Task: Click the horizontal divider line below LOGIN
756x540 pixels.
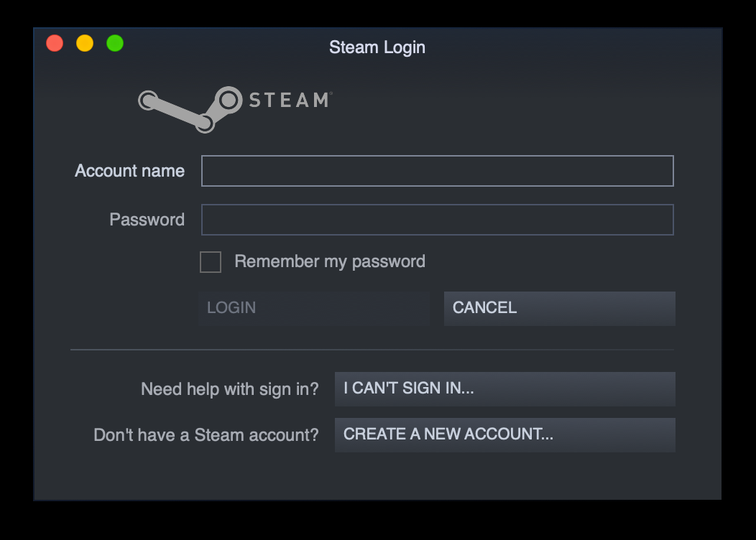Action: point(372,350)
